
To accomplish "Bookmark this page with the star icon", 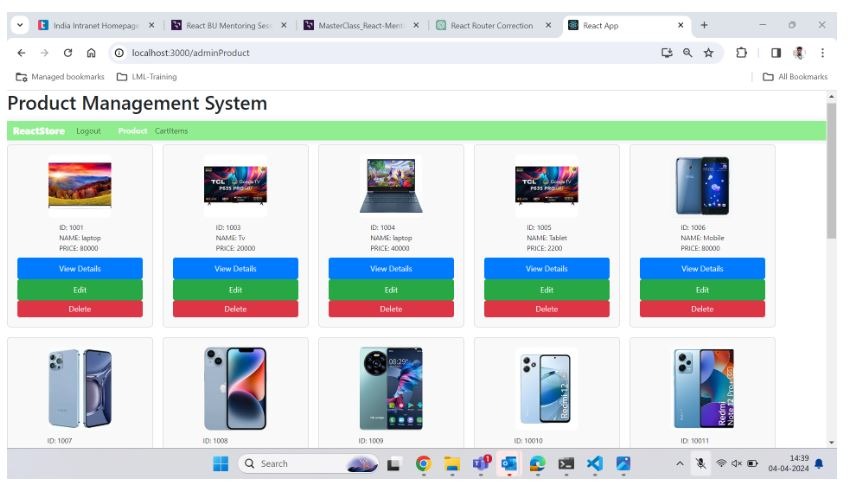I will click(x=709, y=53).
